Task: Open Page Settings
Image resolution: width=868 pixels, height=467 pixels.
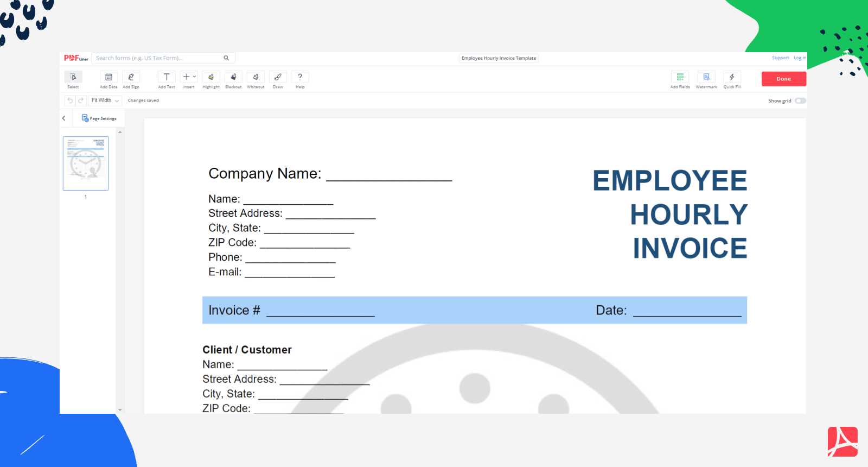Action: pos(99,118)
